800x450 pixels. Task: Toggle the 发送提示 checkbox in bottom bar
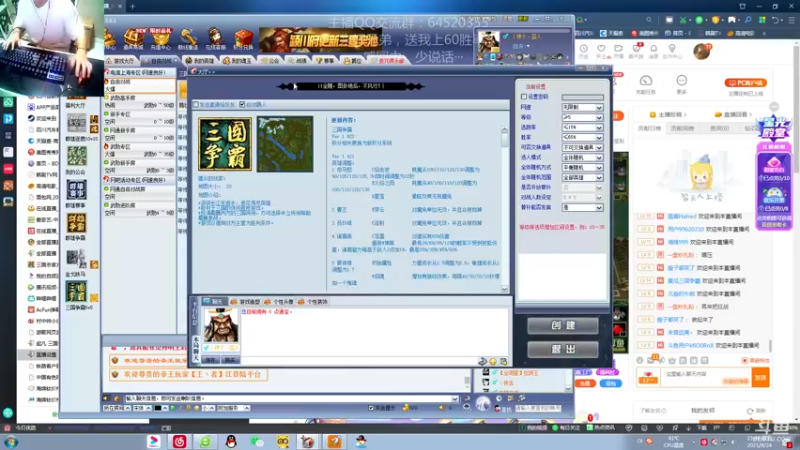[371, 408]
